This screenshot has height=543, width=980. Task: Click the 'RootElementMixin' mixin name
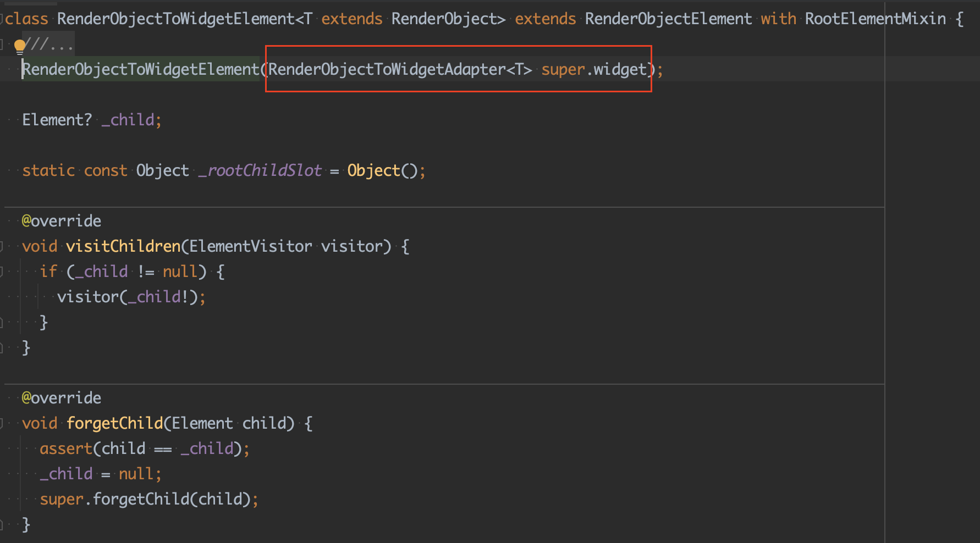pos(876,19)
